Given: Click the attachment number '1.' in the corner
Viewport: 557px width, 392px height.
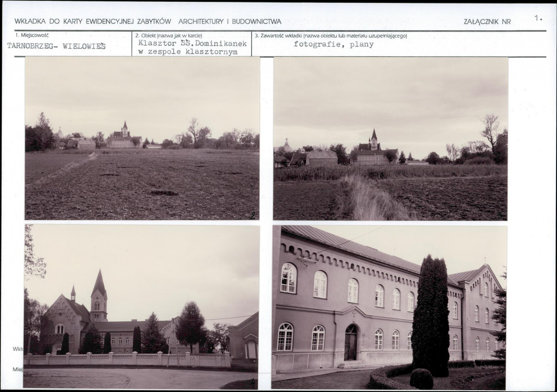Looking at the screenshot, I should (538, 18).
